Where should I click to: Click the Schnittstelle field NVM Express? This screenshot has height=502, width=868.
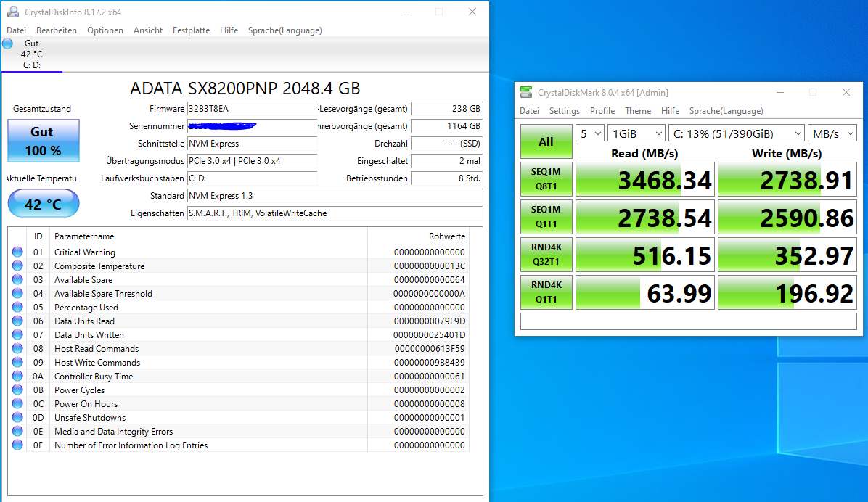coord(252,144)
